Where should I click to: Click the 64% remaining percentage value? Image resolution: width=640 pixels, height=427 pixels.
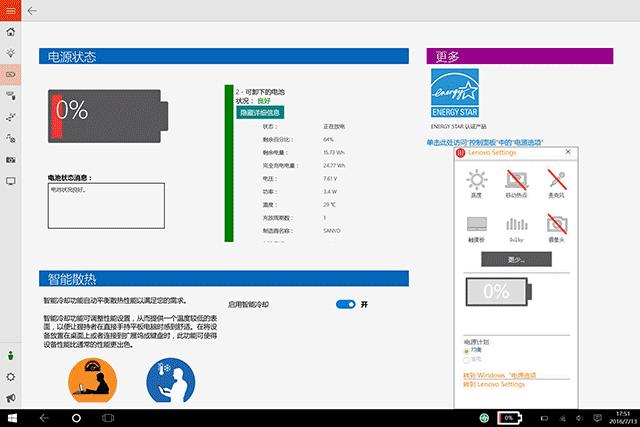click(x=328, y=140)
